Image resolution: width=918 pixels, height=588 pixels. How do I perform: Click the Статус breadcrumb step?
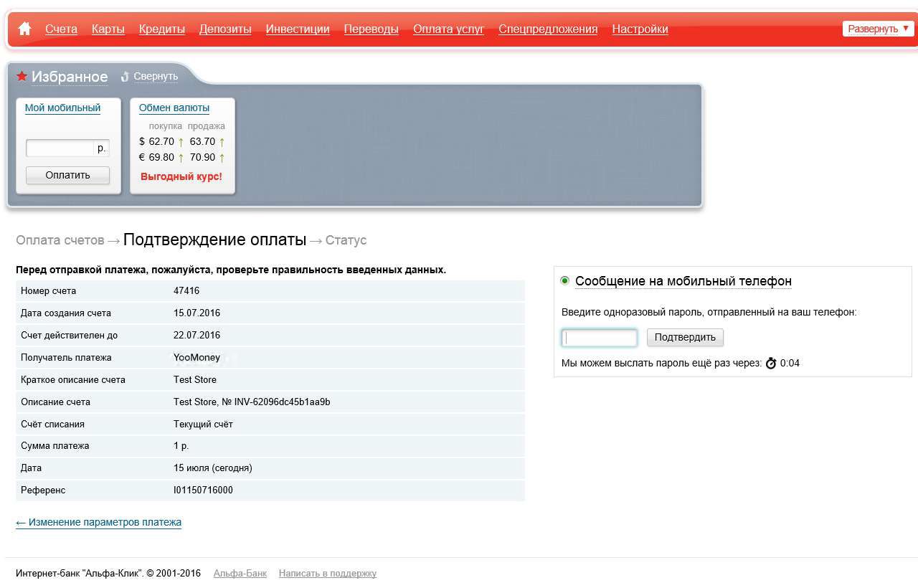346,240
